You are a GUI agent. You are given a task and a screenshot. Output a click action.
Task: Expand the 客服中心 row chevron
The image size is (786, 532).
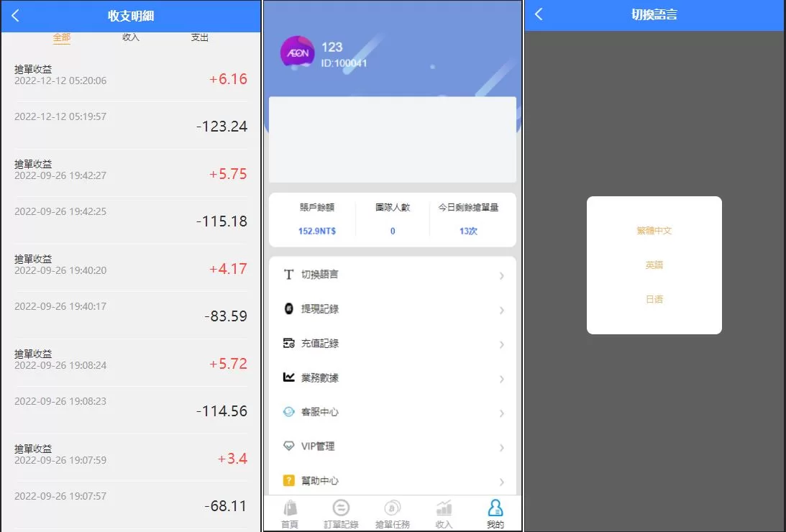(502, 413)
